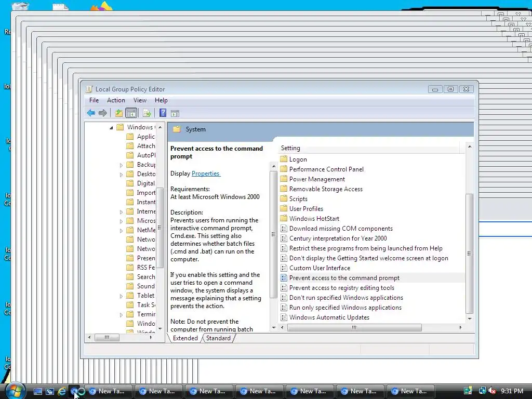The height and width of the screenshot is (399, 532).
Task: Expand the Internet tree node arrow
Action: click(121, 212)
